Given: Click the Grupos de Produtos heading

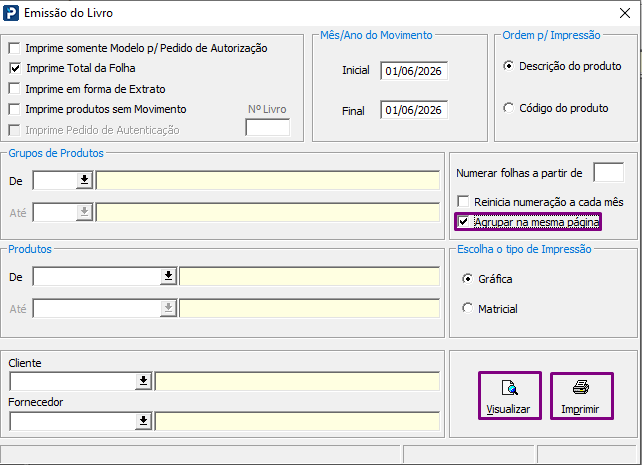Looking at the screenshot, I should point(56,153).
